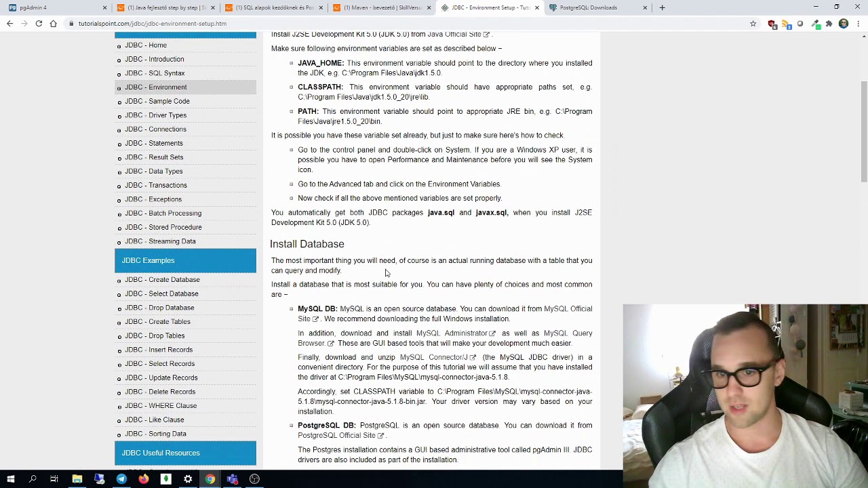The width and height of the screenshot is (868, 488).
Task: Close the pgAdmin 4 tab
Action: pyautogui.click(x=104, y=7)
